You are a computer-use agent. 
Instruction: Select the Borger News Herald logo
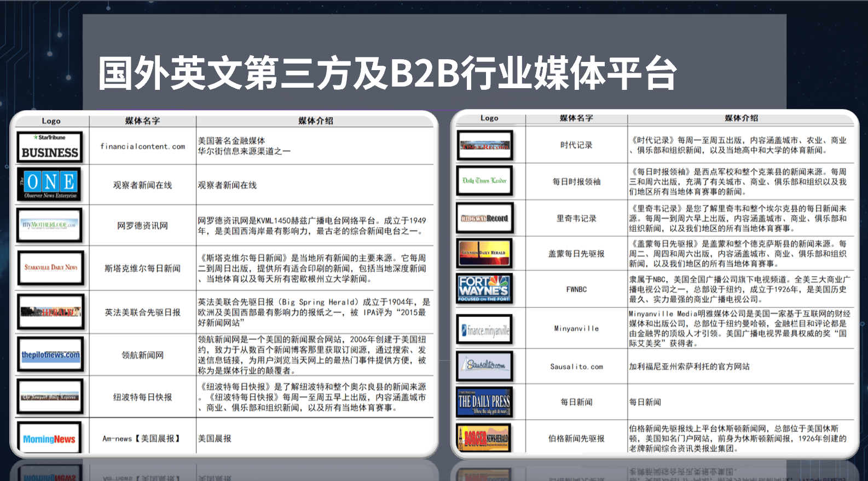coord(484,438)
